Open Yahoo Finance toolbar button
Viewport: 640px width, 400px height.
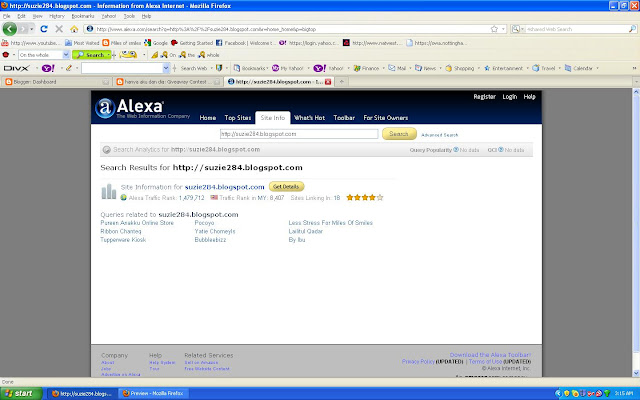pos(366,68)
